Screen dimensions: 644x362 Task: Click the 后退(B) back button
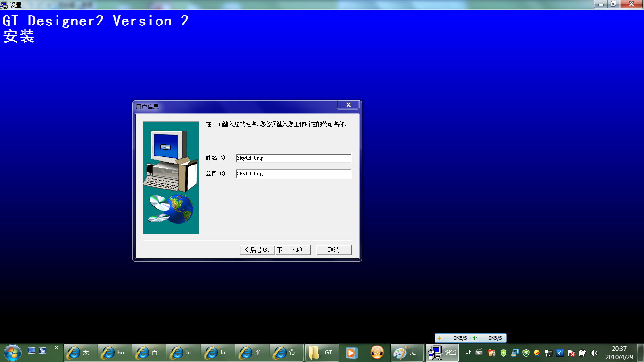257,250
